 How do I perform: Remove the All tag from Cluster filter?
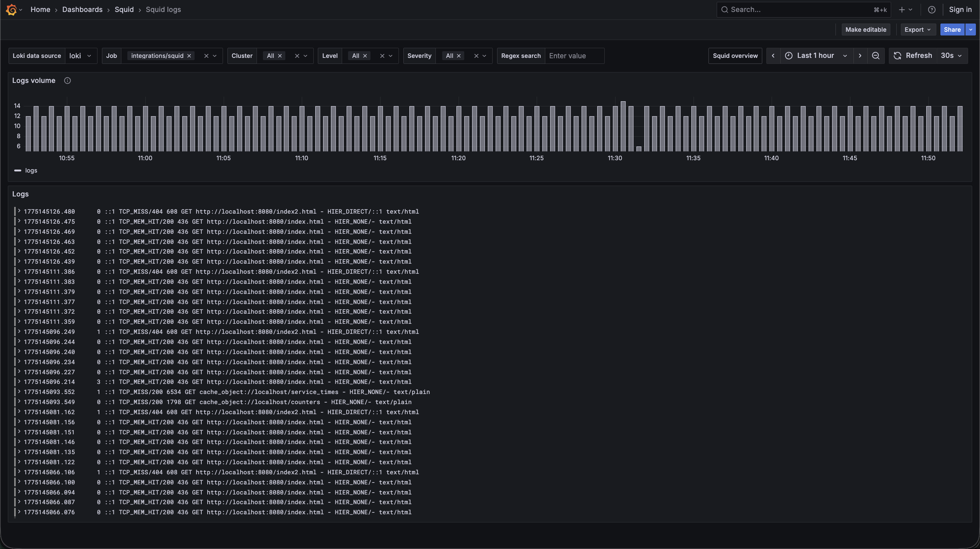point(280,56)
